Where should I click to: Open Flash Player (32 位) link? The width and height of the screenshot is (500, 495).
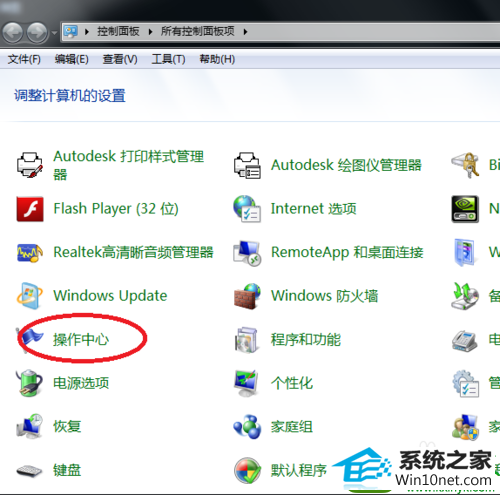[116, 209]
